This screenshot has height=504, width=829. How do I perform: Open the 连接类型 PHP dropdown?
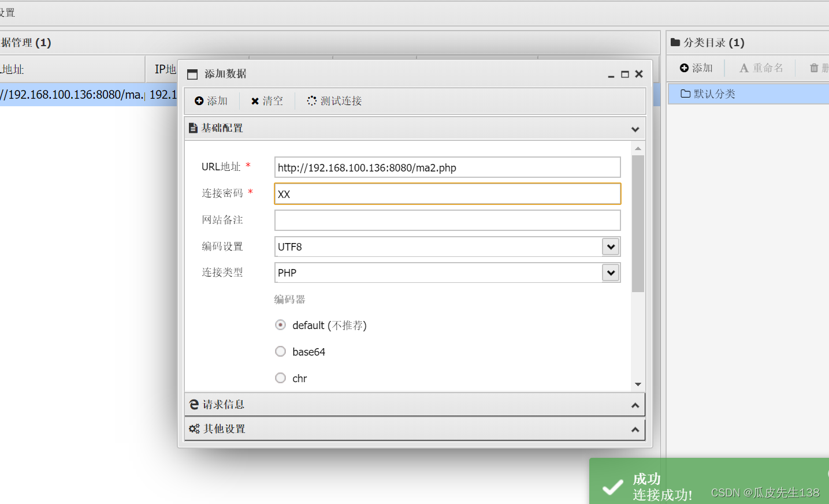coord(611,272)
